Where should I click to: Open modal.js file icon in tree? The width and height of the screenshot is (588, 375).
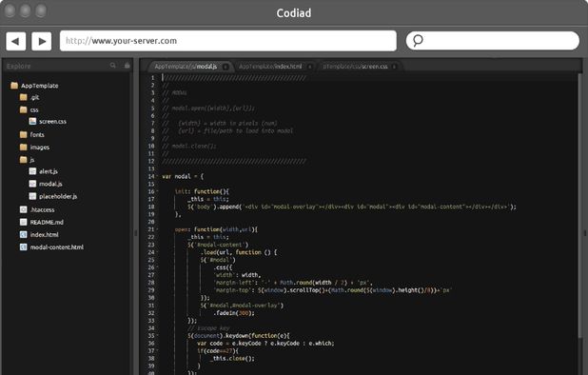coord(32,184)
